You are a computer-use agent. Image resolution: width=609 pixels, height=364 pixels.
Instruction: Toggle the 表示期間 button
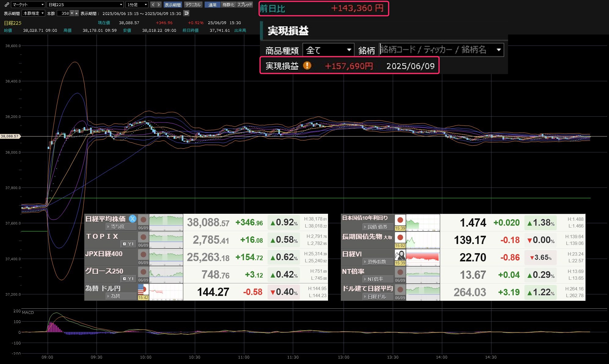pyautogui.click(x=173, y=5)
